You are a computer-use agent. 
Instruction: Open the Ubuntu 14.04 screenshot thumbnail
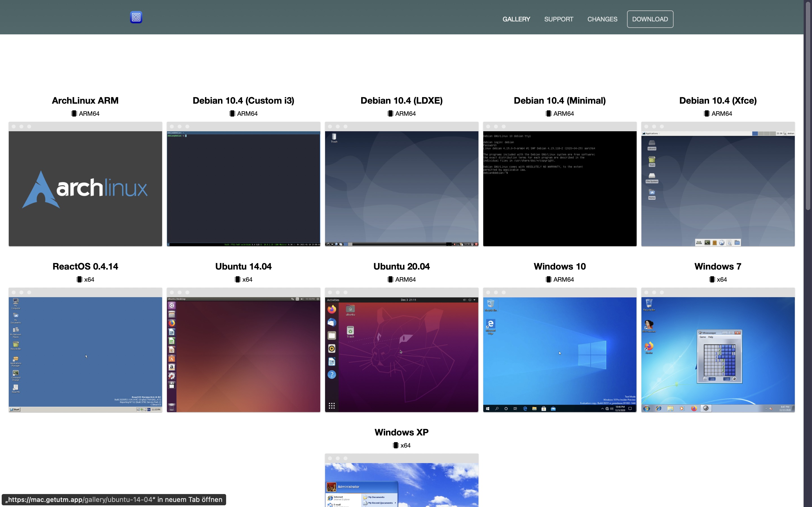[x=243, y=354]
